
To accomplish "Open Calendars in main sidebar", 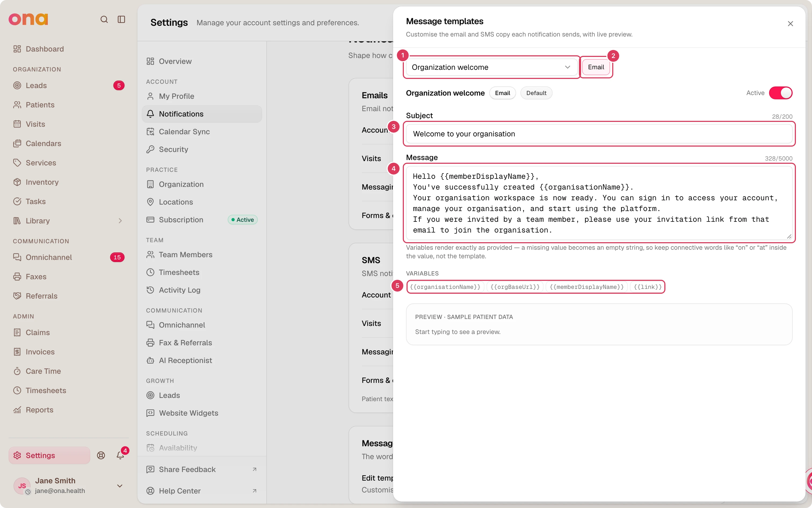I will [x=68, y=143].
